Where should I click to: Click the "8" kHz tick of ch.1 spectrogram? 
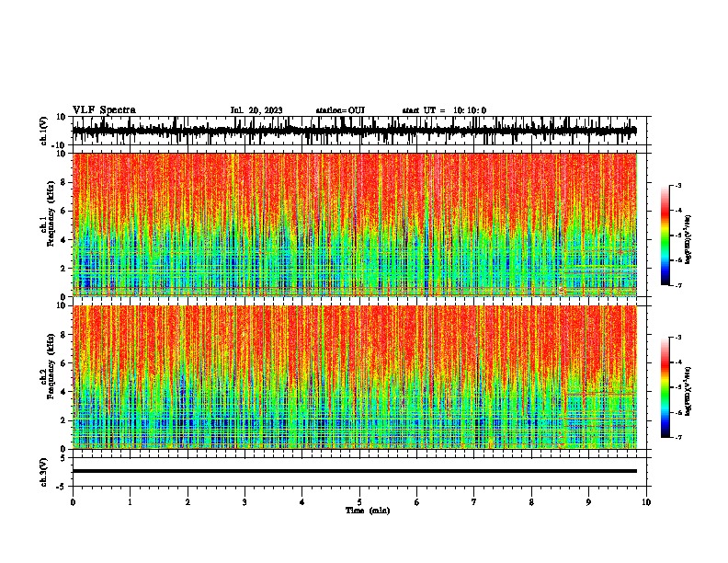(x=64, y=182)
